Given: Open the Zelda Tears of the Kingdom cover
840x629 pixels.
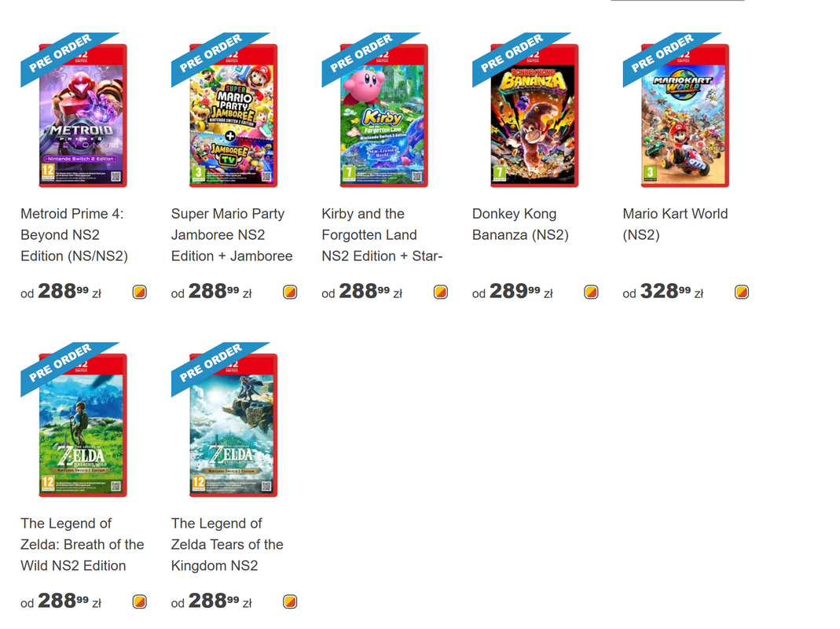Looking at the screenshot, I should (233, 425).
